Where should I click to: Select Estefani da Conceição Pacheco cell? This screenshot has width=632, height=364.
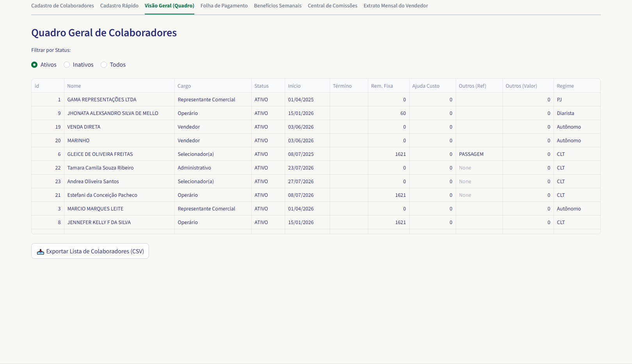click(119, 195)
